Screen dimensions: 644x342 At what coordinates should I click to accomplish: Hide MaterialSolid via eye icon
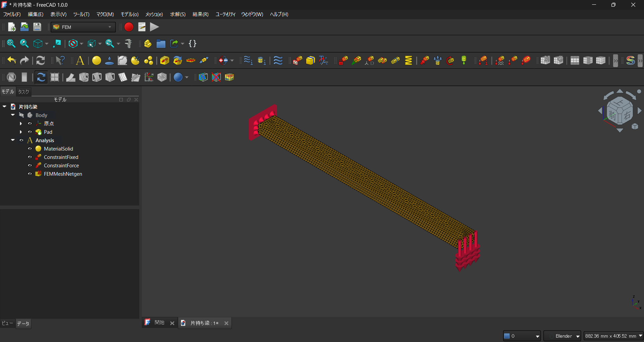pos(30,149)
